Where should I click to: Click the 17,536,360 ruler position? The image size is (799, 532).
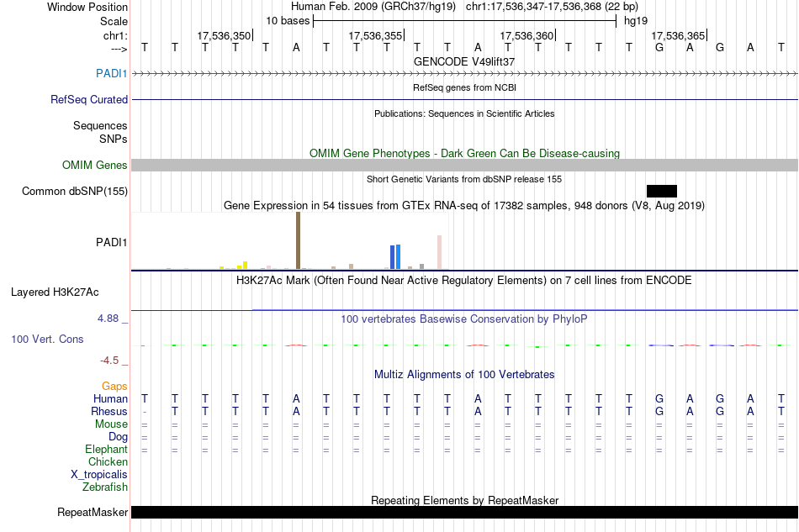(x=526, y=35)
